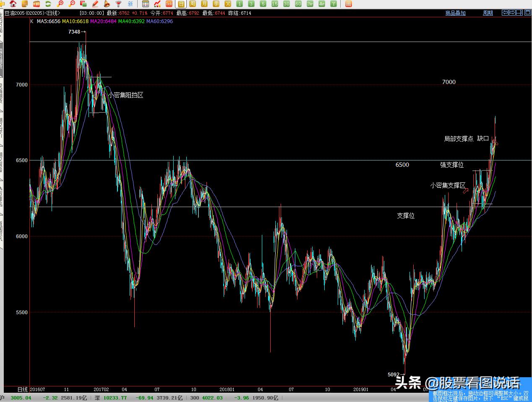Click the K indicator label
Screen dimensions: 532x402
pos(31,21)
